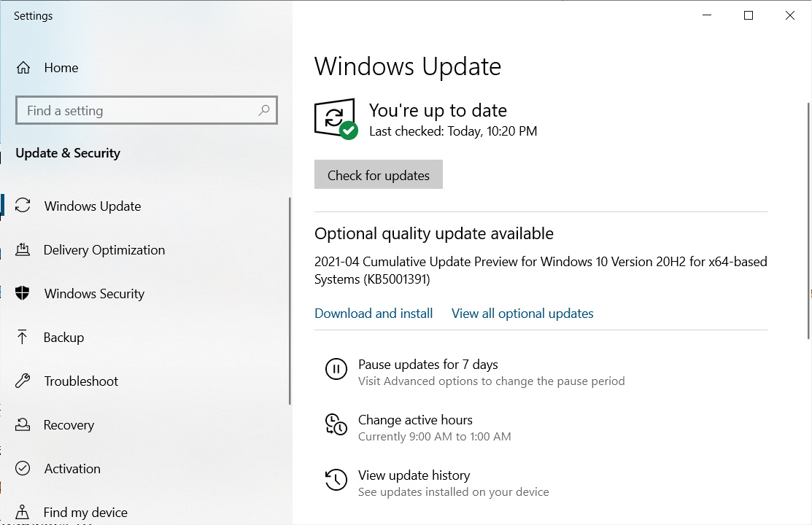Click the up-to-date status icon
812x525 pixels.
pos(336,119)
